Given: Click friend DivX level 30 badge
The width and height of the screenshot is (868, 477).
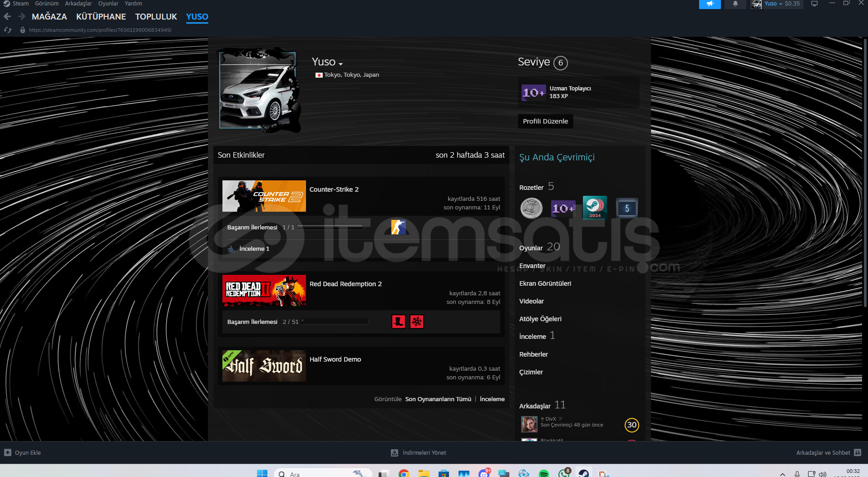Looking at the screenshot, I should click(631, 425).
